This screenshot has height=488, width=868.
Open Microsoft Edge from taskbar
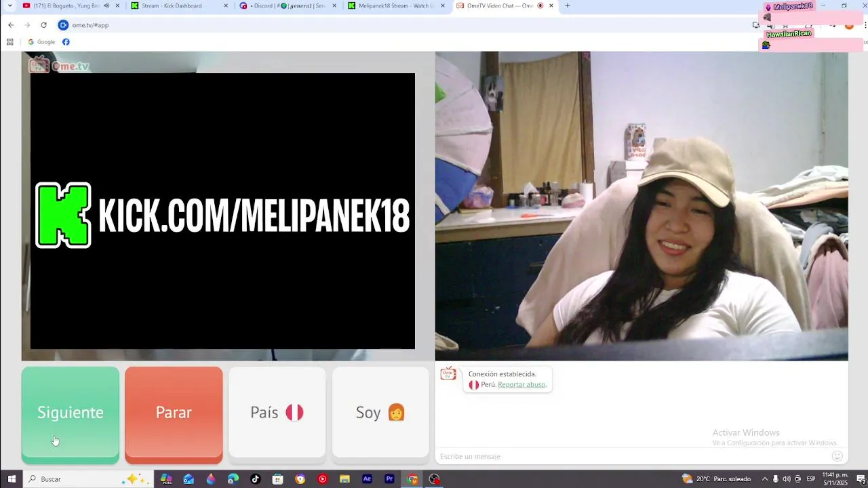(x=233, y=479)
